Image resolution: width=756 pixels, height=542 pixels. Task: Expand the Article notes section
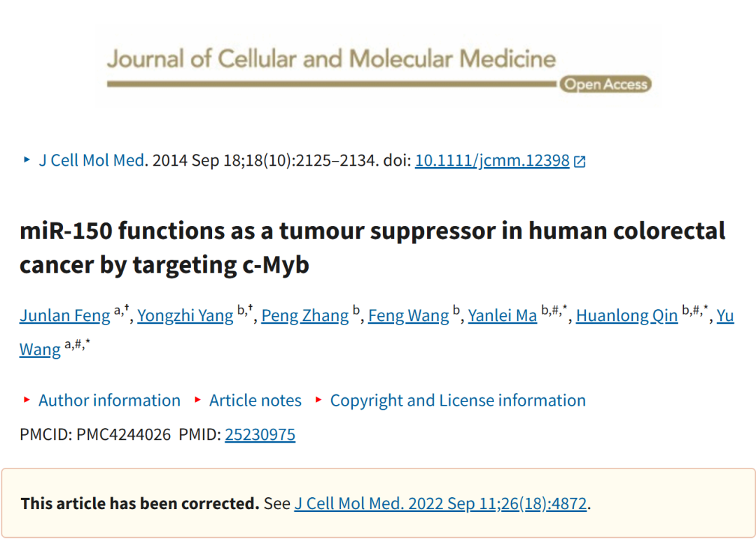coord(255,400)
